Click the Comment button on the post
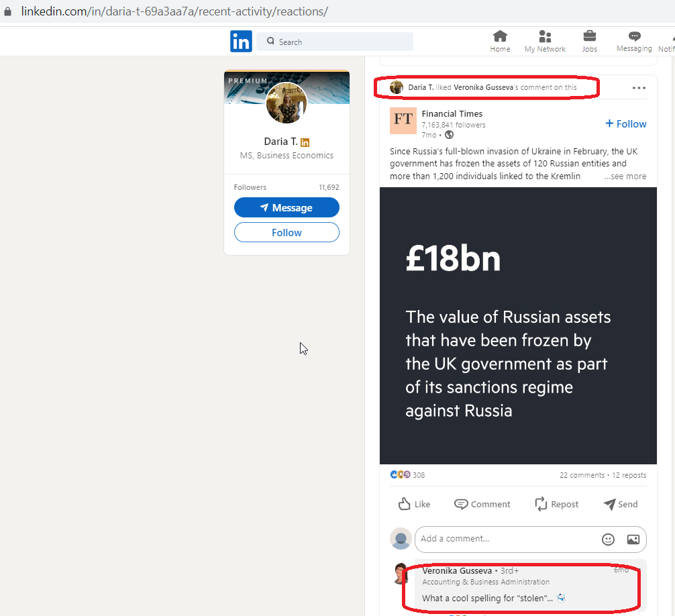The image size is (675, 616). click(482, 504)
